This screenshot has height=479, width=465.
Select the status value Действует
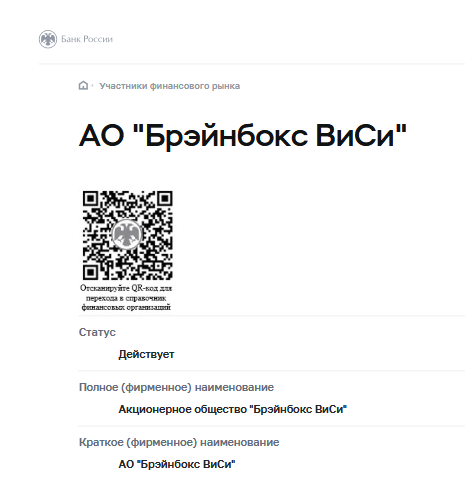point(146,354)
